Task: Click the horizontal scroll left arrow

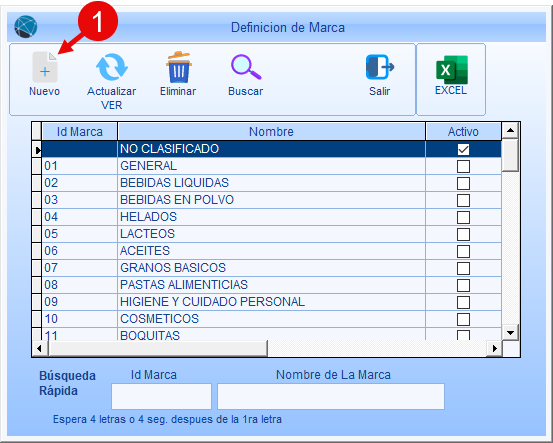Action: point(39,348)
